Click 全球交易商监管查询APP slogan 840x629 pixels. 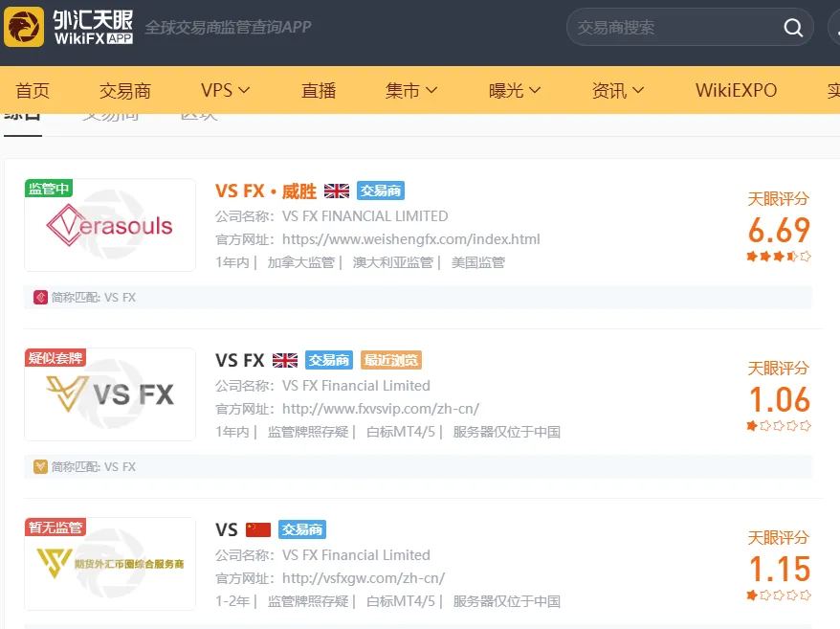coord(228,27)
